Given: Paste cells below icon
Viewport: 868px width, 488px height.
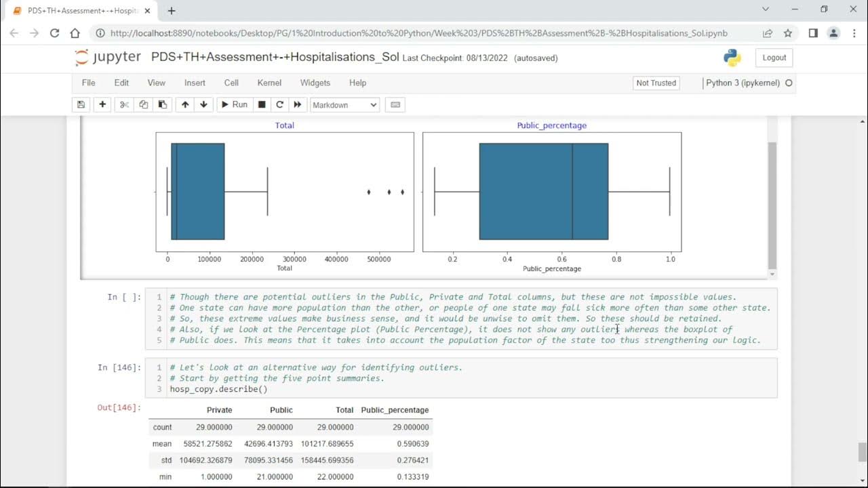Looking at the screenshot, I should [162, 104].
